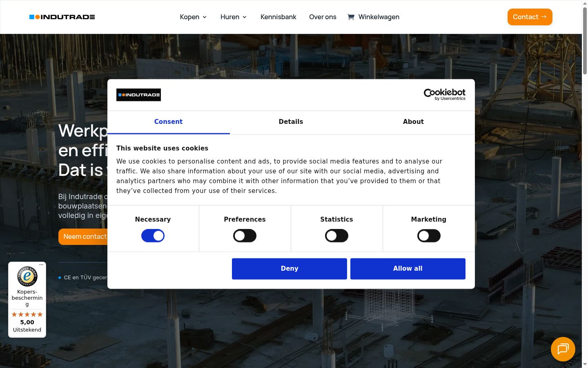588x368 pixels.
Task: Open the three-dot menu on Trusted Shops widget
Action: point(41,265)
